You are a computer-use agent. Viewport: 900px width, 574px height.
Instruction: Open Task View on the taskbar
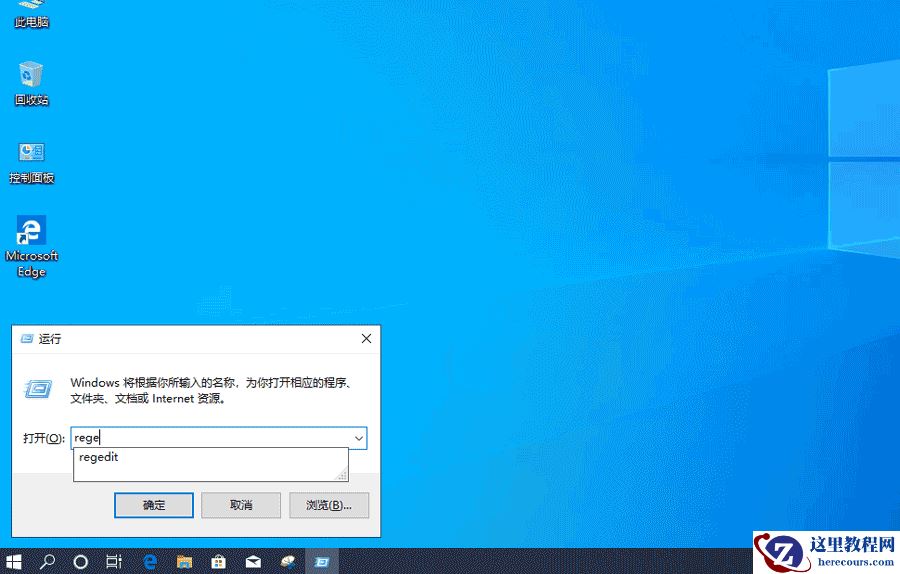114,561
